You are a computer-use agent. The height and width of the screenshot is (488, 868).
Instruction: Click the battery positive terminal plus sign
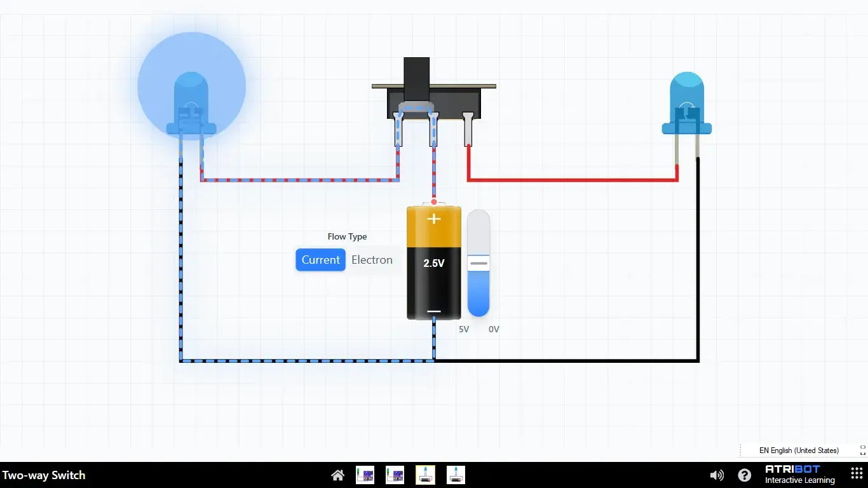tap(434, 219)
